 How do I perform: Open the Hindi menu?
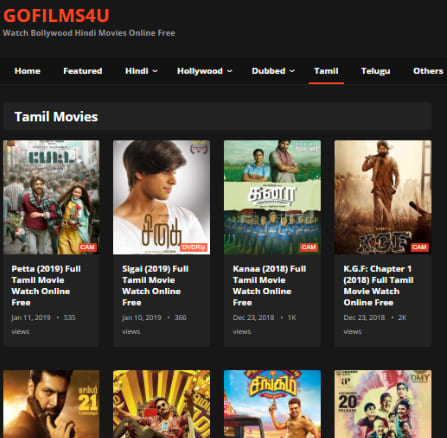(x=137, y=71)
